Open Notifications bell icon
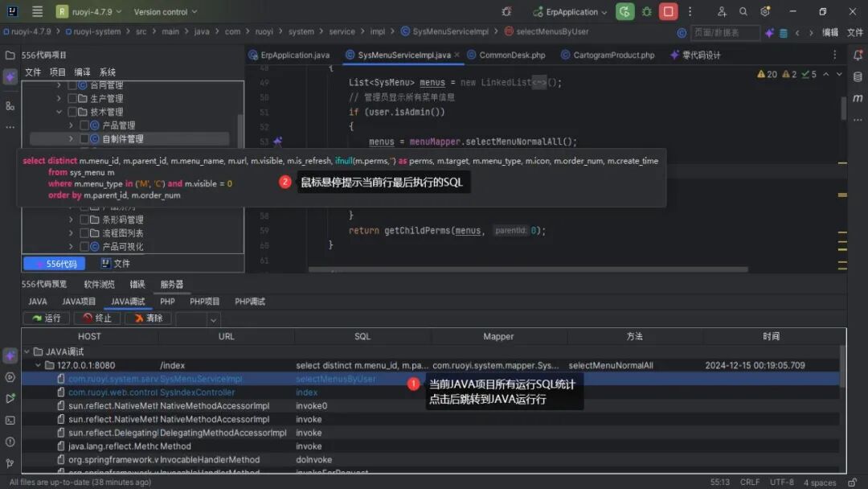The image size is (868, 489). [x=858, y=55]
